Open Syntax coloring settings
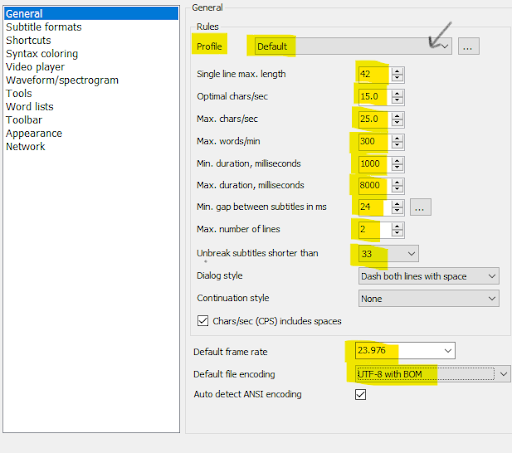Image resolution: width=512 pixels, height=453 pixels. (42, 54)
